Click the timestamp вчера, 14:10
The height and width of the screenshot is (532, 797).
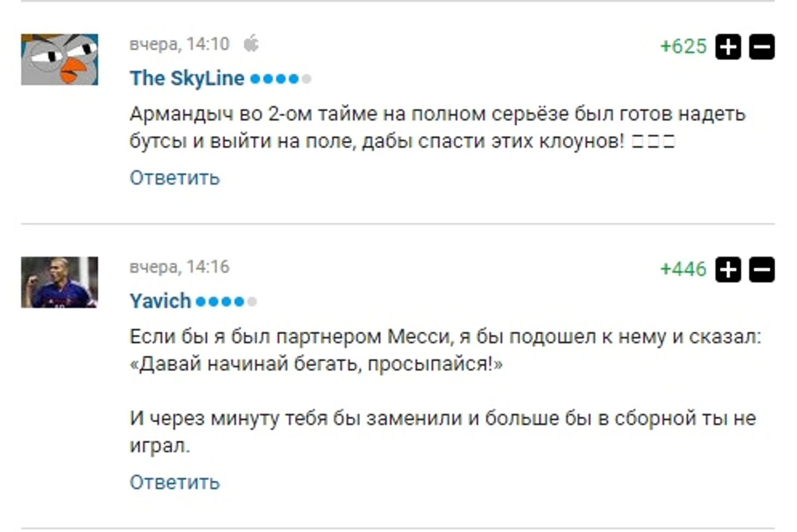click(180, 44)
